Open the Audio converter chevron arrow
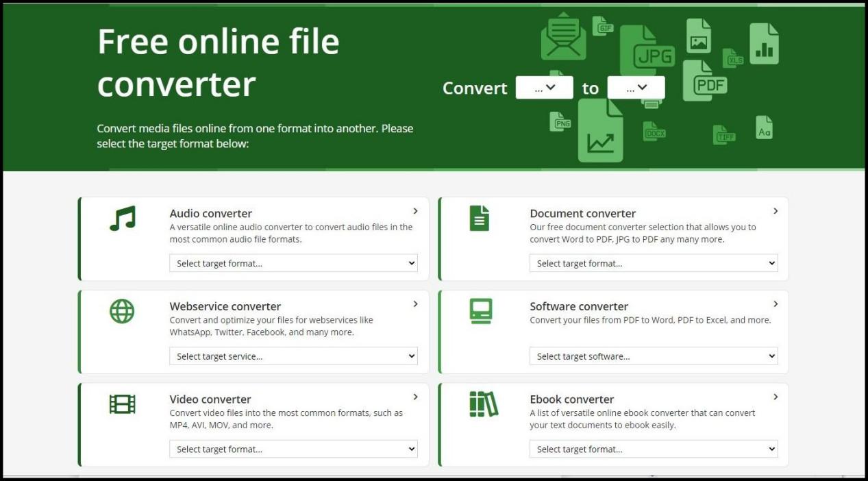The image size is (868, 481). click(415, 211)
